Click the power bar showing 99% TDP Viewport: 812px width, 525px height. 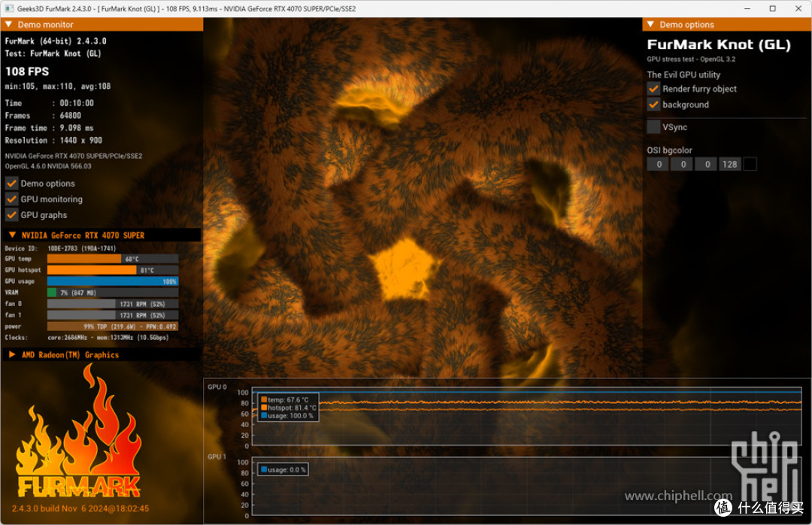[113, 326]
